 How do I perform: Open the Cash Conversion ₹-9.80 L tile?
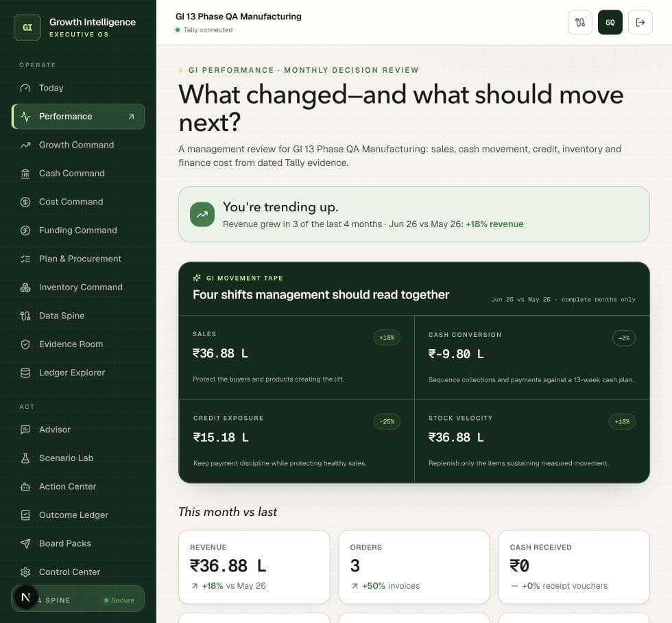532,357
